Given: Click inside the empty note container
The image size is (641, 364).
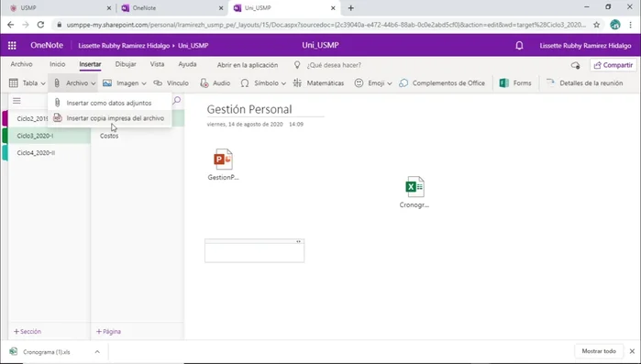Looking at the screenshot, I should click(x=254, y=253).
